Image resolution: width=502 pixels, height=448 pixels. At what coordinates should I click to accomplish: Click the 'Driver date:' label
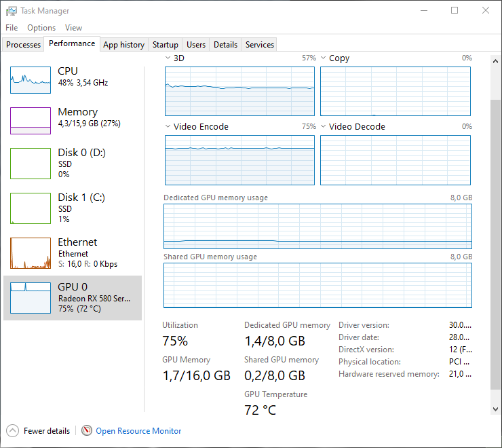pyautogui.click(x=359, y=337)
